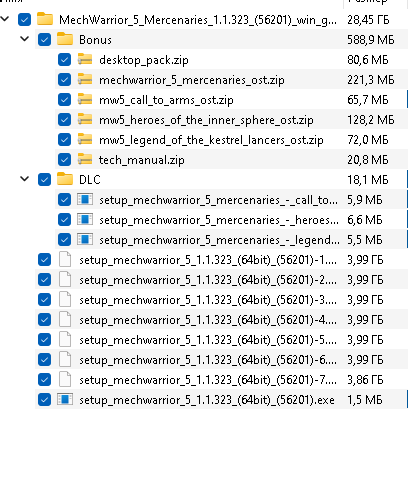Select the DLC folder name

pyautogui.click(x=90, y=180)
